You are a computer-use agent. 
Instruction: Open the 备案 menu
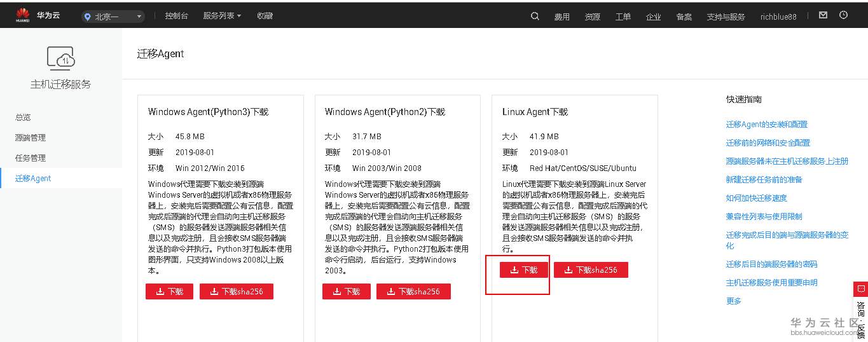(x=684, y=17)
